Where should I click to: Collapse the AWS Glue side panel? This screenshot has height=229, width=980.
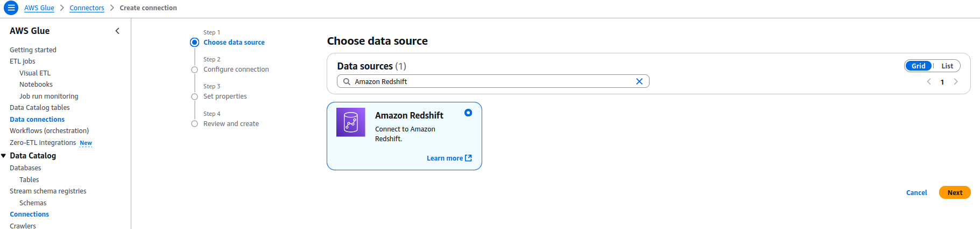pyautogui.click(x=117, y=31)
